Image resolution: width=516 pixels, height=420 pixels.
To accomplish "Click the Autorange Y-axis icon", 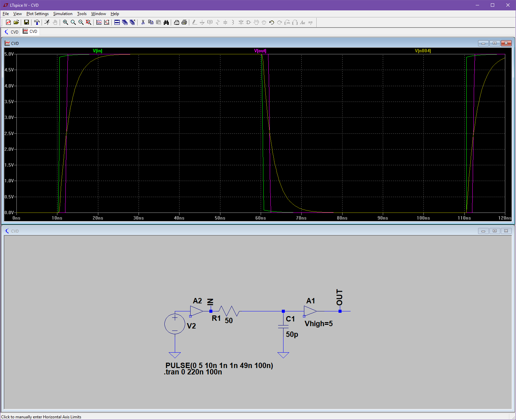I will (x=107, y=22).
